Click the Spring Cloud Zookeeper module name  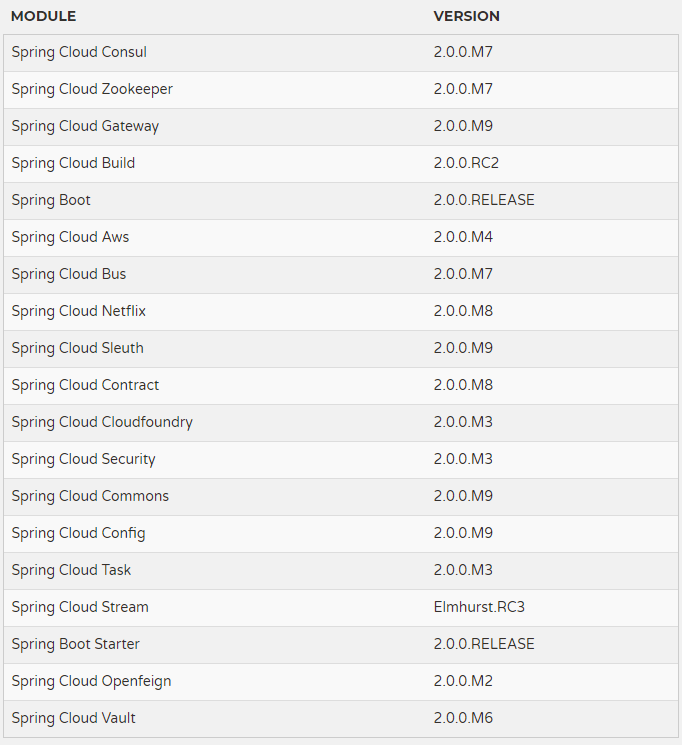click(x=92, y=89)
